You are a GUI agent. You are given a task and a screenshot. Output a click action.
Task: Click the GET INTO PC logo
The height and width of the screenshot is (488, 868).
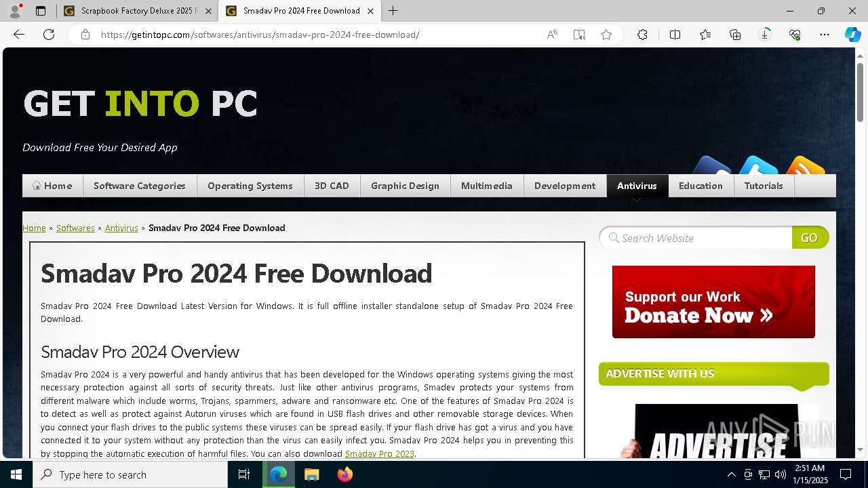(140, 104)
